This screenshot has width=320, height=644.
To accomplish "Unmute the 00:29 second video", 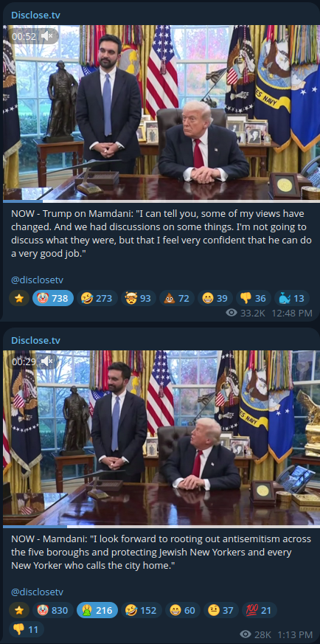I will [47, 361].
